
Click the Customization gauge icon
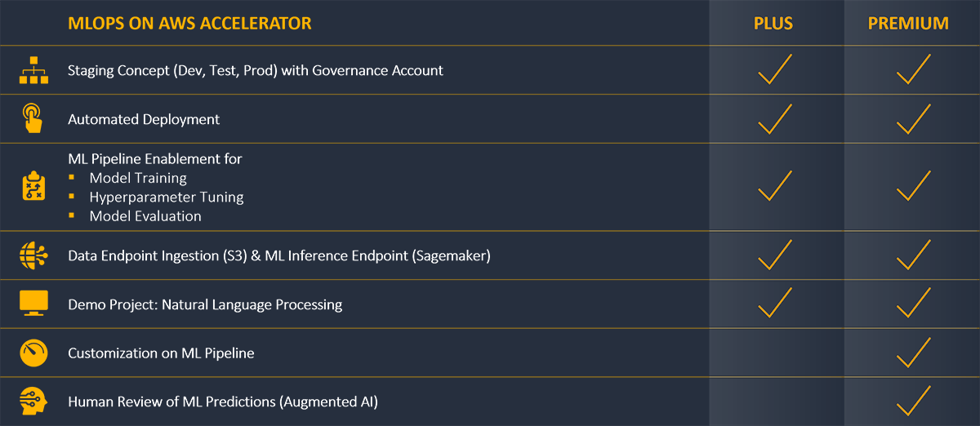(x=34, y=353)
